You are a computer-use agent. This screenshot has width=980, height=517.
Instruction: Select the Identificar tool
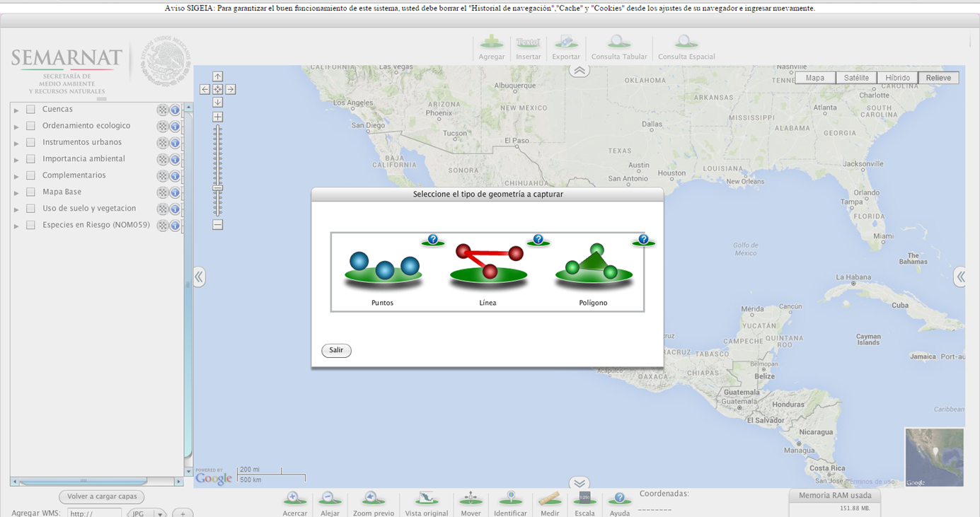510,499
